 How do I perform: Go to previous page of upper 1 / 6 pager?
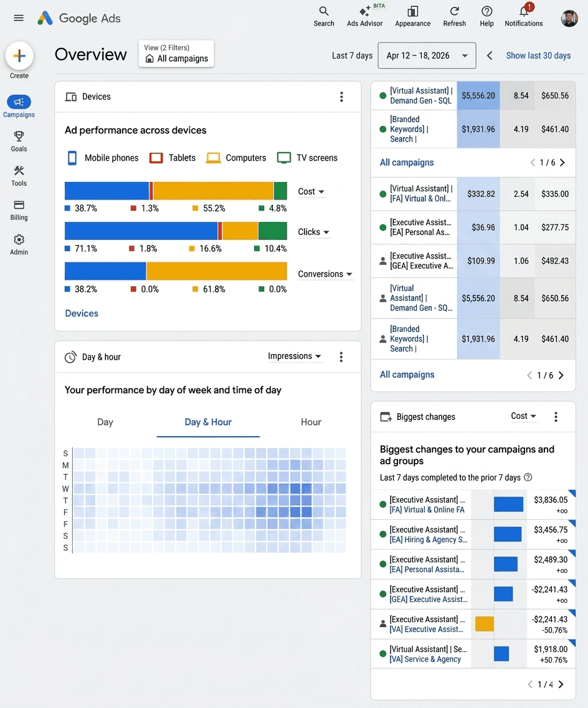pos(533,163)
